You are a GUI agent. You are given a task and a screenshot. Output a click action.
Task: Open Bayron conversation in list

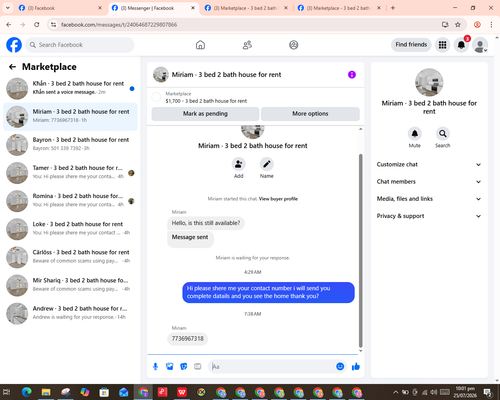70,145
